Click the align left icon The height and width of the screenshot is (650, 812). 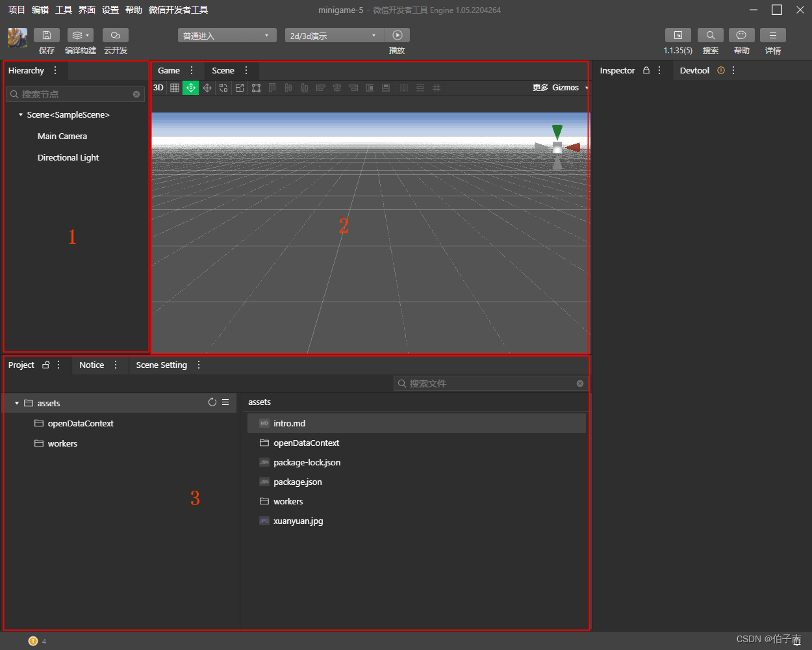321,88
